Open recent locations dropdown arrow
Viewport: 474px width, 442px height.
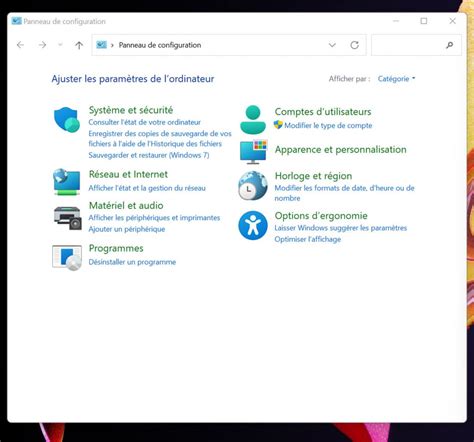click(60, 44)
